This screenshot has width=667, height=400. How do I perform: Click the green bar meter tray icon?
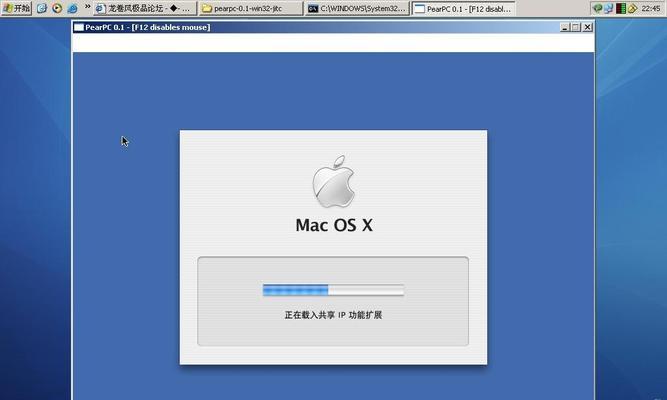pos(621,9)
